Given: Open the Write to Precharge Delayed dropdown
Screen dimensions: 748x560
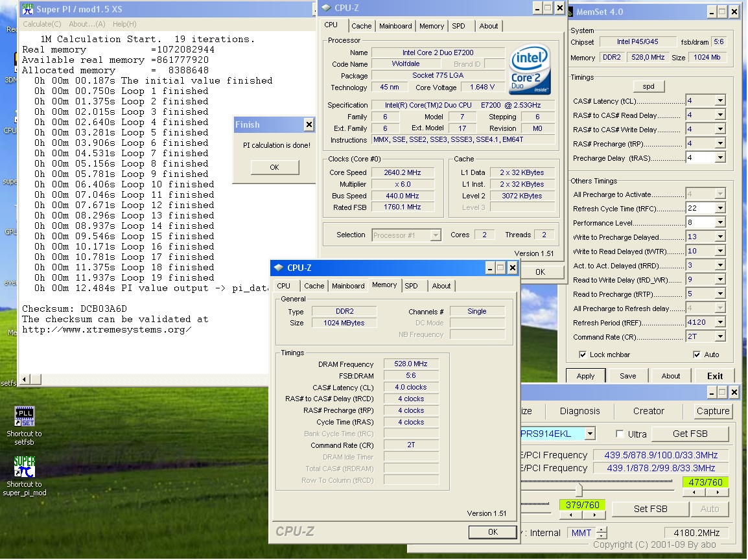Looking at the screenshot, I should [x=720, y=237].
